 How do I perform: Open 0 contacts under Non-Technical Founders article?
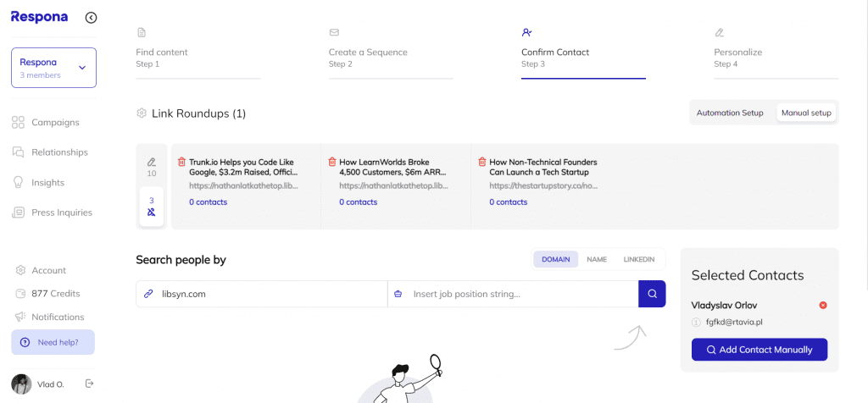(x=509, y=202)
